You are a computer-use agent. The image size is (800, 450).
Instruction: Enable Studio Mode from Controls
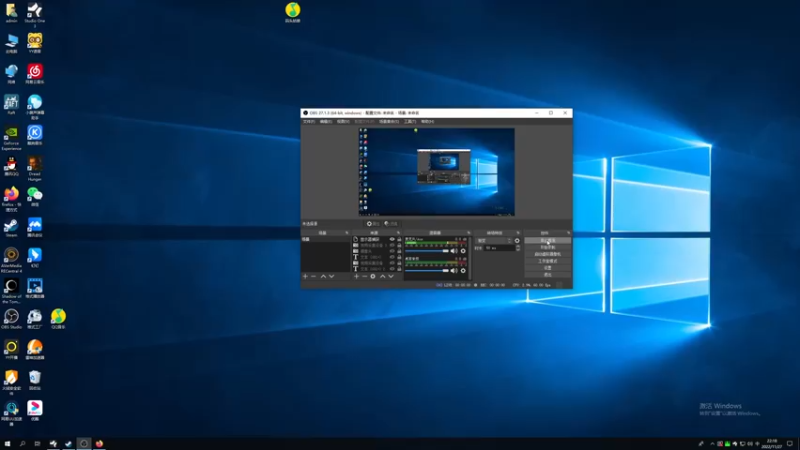click(x=547, y=261)
